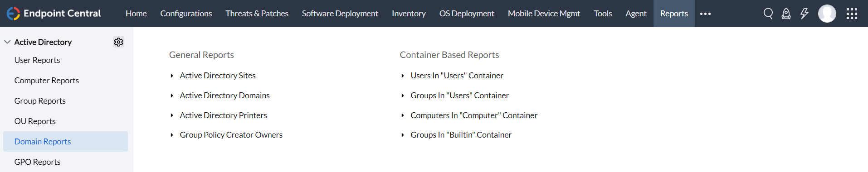
Task: Click the Endpoint Central logo
Action: (54, 14)
